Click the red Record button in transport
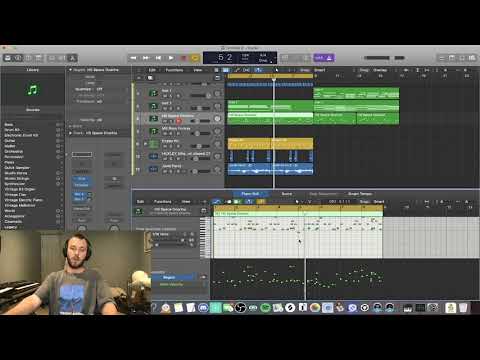This screenshot has width=480, height=360. [x=183, y=58]
